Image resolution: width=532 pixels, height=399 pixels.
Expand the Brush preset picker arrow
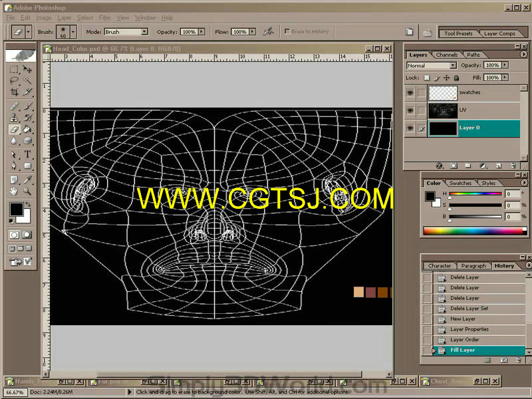pyautogui.click(x=73, y=32)
